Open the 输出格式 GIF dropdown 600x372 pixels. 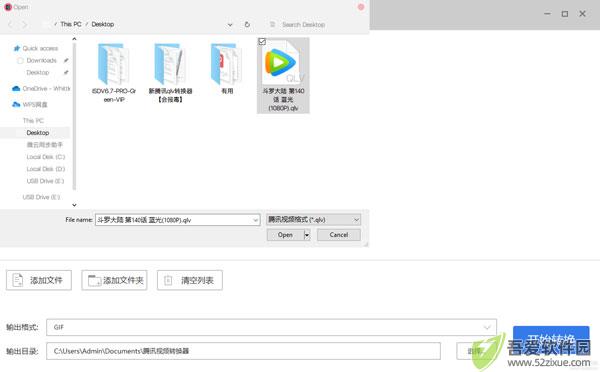271,327
